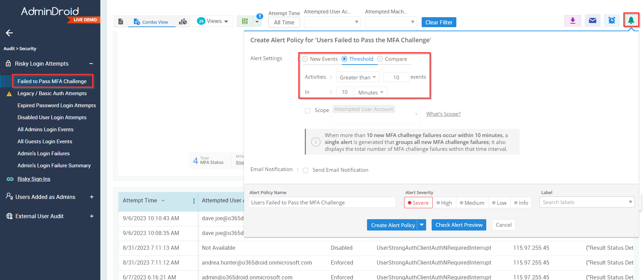Expand the Views dropdown
The width and height of the screenshot is (644, 280).
pos(213,21)
